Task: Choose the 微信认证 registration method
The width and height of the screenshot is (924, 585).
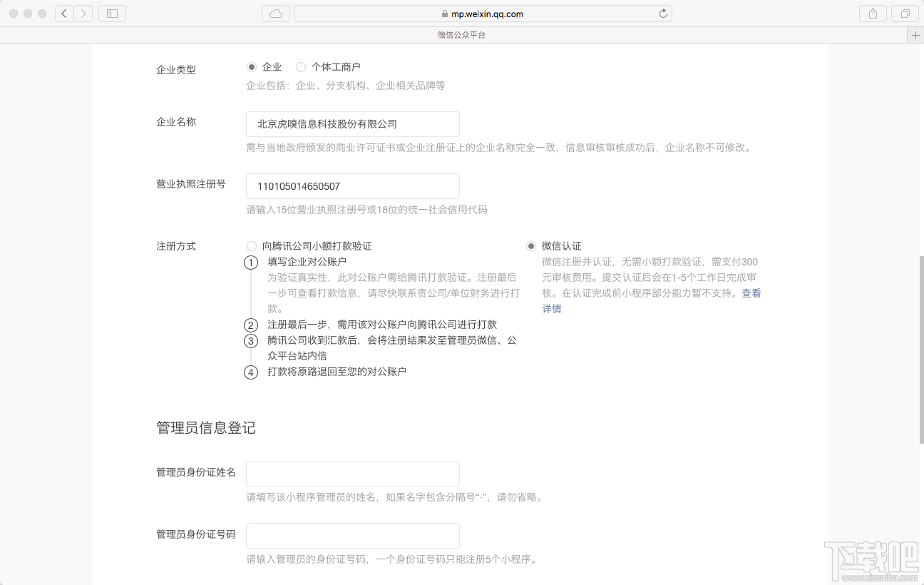Action: (531, 245)
